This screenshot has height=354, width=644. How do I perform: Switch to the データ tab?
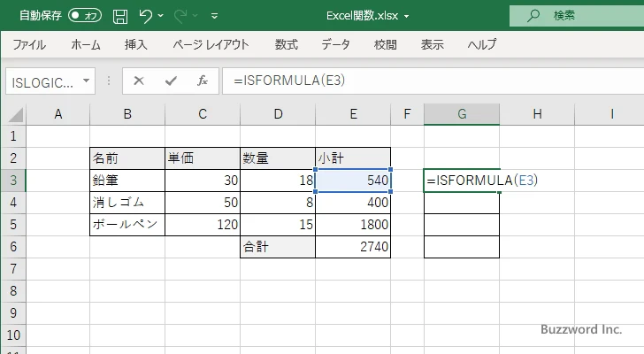pyautogui.click(x=335, y=44)
